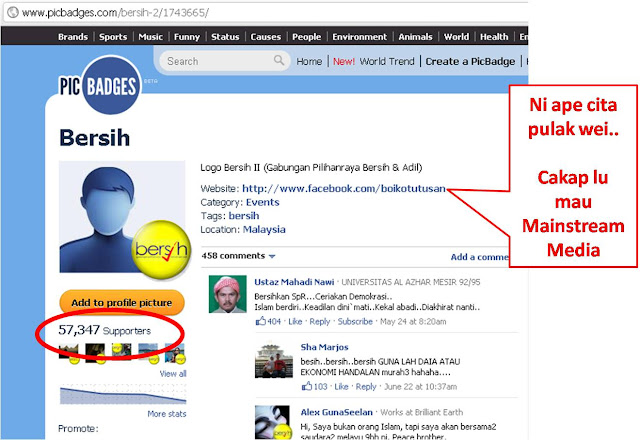Open Sha Marjos profile name
640x440 pixels.
(324, 347)
